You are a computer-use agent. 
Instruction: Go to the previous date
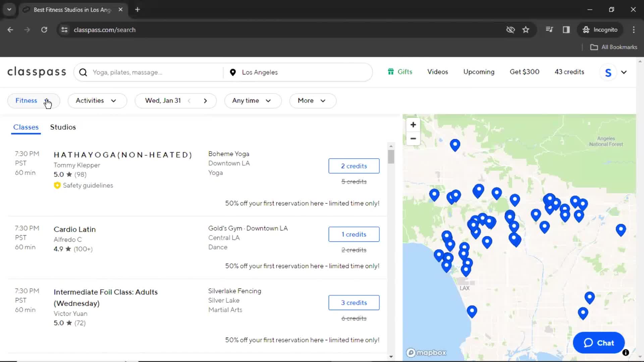pyautogui.click(x=189, y=101)
